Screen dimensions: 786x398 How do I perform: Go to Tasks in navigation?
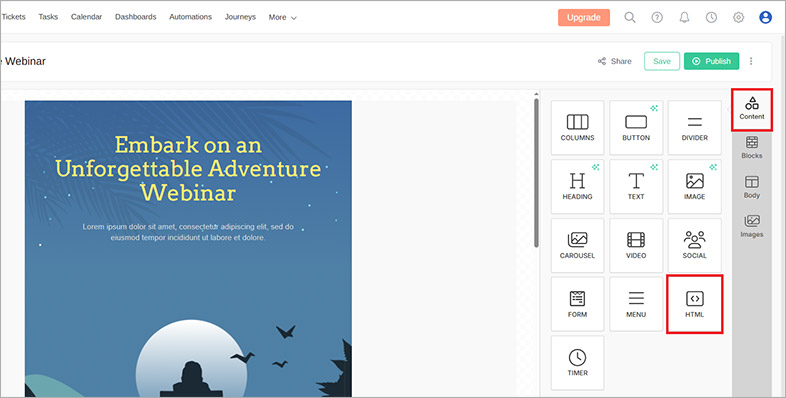(48, 17)
